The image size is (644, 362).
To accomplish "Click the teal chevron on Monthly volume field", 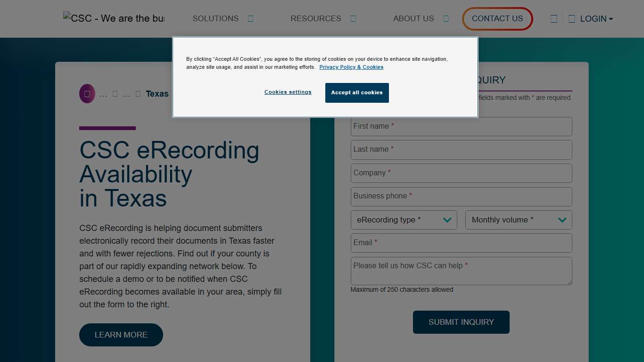I will coord(561,220).
